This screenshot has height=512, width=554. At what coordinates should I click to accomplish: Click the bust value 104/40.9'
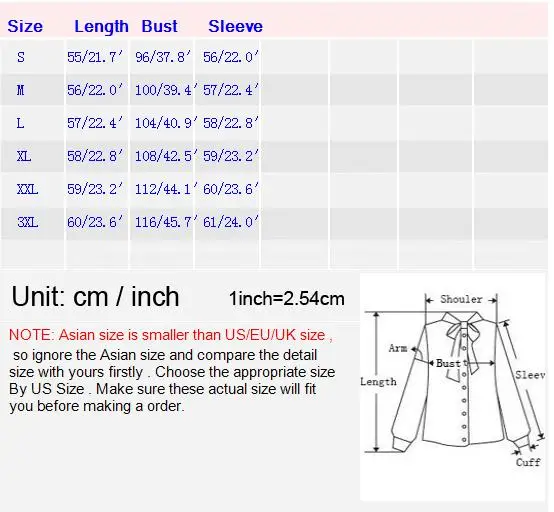166,123
